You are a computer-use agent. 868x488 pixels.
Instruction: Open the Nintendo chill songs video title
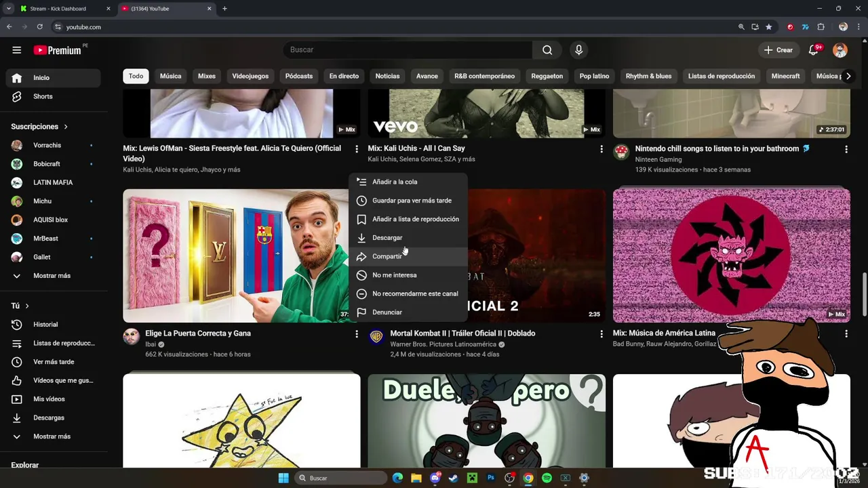722,148
